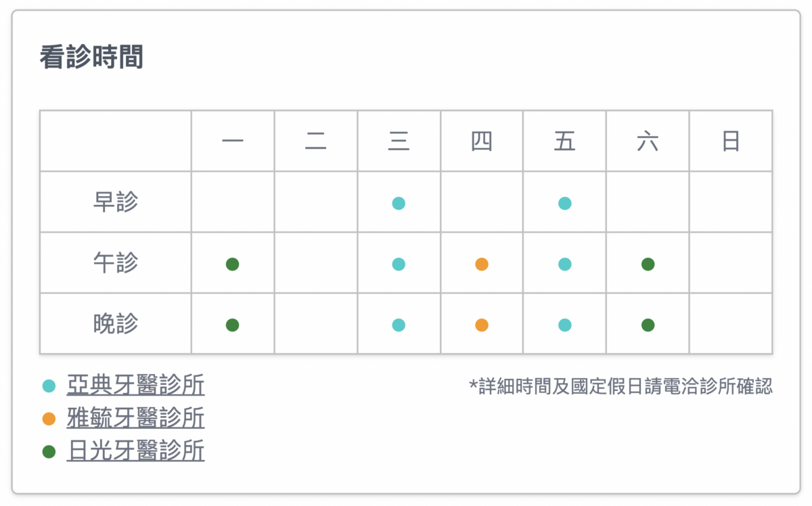Click teal dot for Friday 晚診
Viewport: 812px width, 506px height.
565,325
